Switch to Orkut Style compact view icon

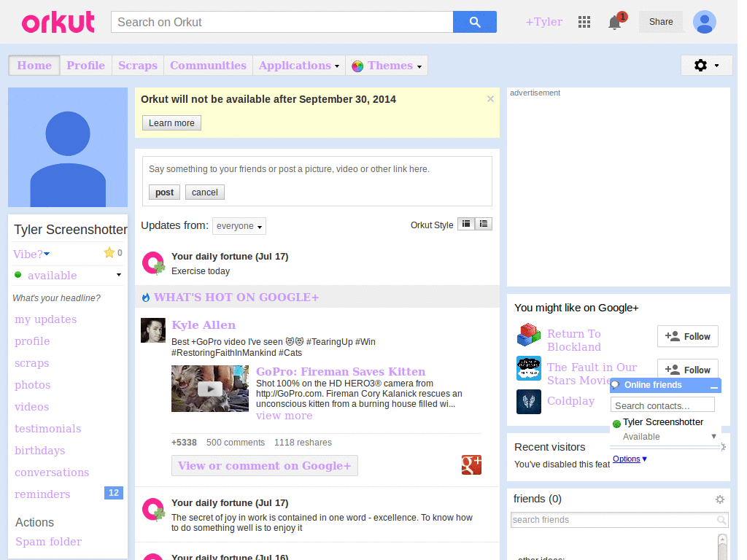466,224
